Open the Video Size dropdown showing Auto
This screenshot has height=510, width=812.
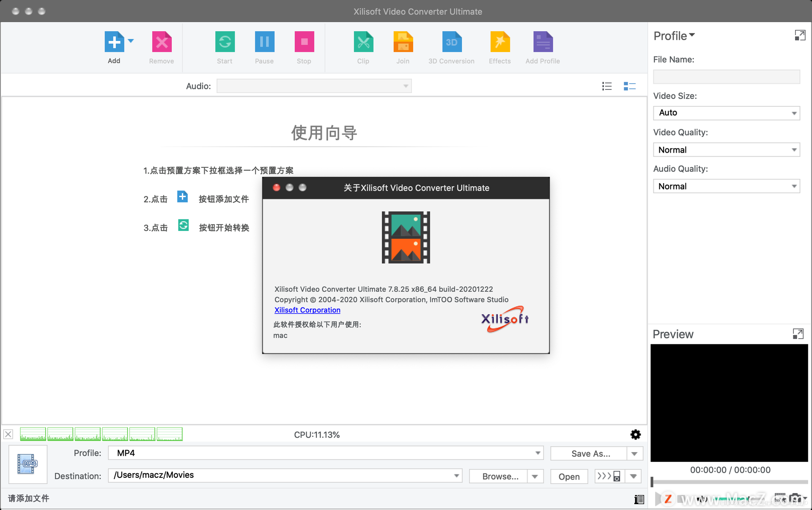(x=727, y=113)
